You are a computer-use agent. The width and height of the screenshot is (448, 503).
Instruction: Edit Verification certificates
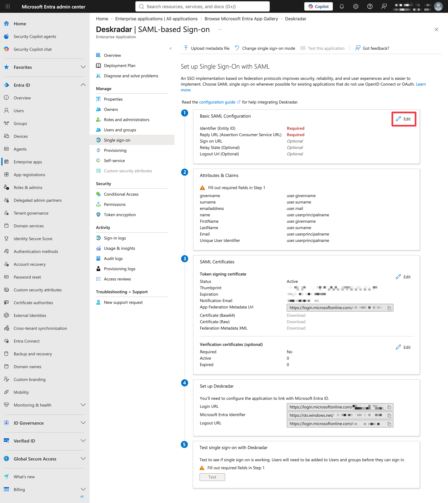403,347
